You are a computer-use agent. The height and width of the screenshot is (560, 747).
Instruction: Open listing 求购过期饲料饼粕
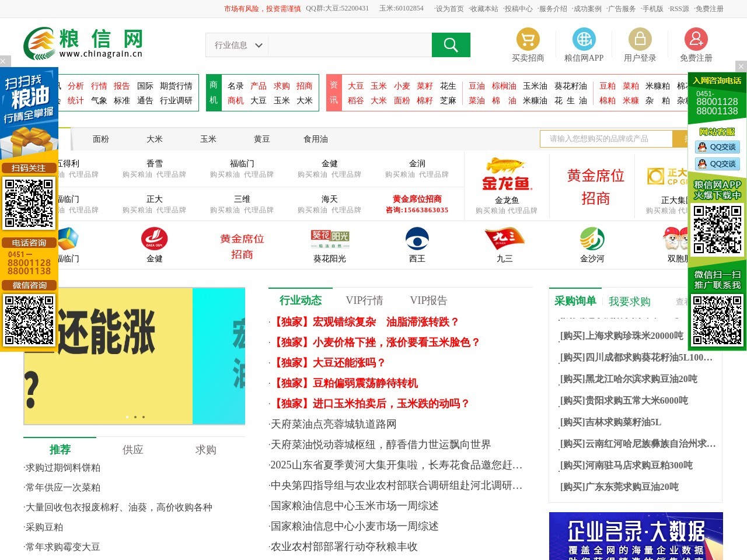(x=62, y=467)
